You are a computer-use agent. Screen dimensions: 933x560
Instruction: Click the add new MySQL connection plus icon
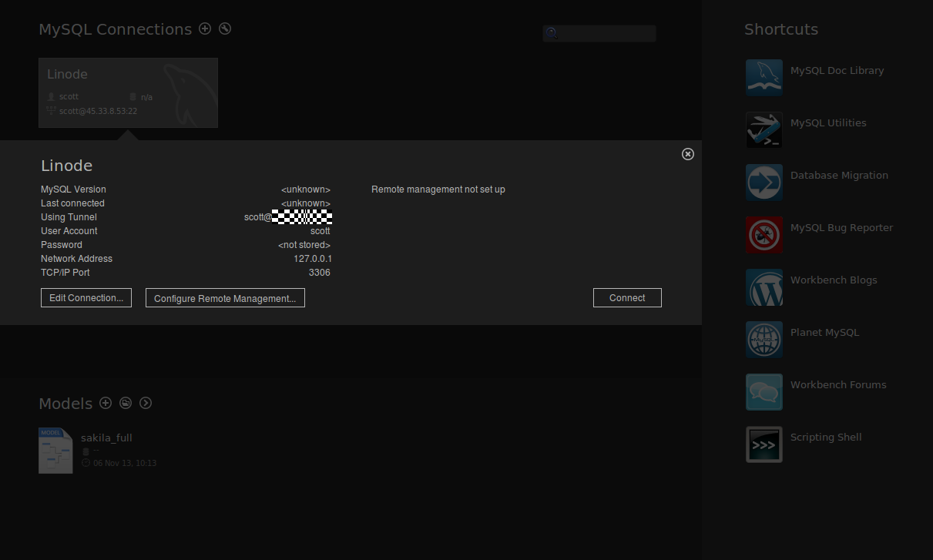tap(205, 29)
